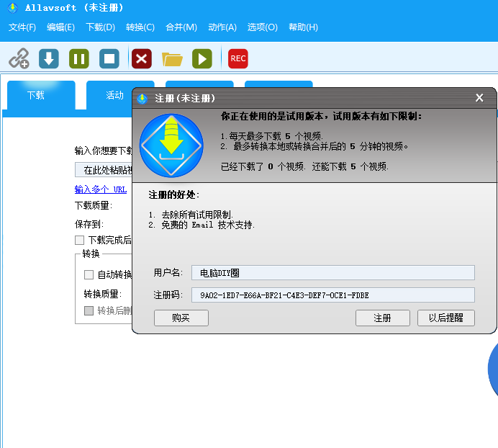Click the 购买 button
Image resolution: width=498 pixels, height=448 pixels.
[181, 318]
